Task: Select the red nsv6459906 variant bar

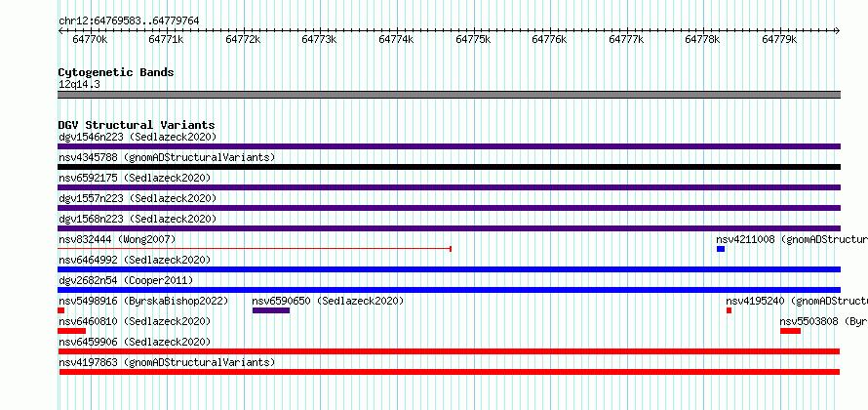Action: (449, 351)
